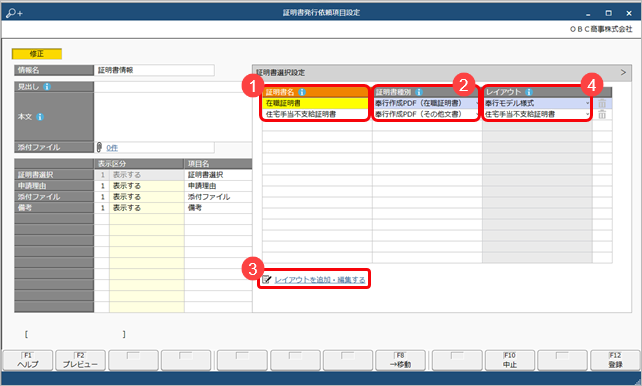Image resolution: width=642 pixels, height=386 pixels.
Task: Open the 0件 attachment link
Action: tap(112, 148)
